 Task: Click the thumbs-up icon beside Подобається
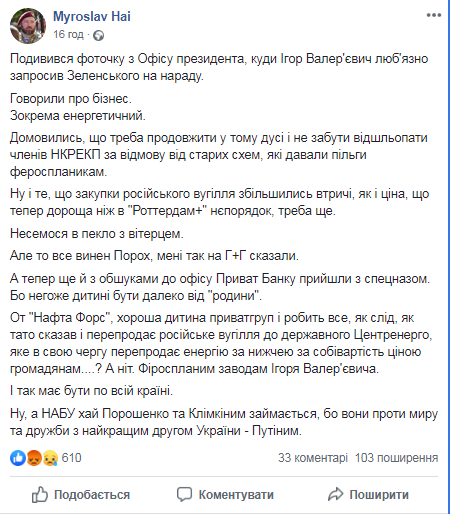tap(40, 494)
